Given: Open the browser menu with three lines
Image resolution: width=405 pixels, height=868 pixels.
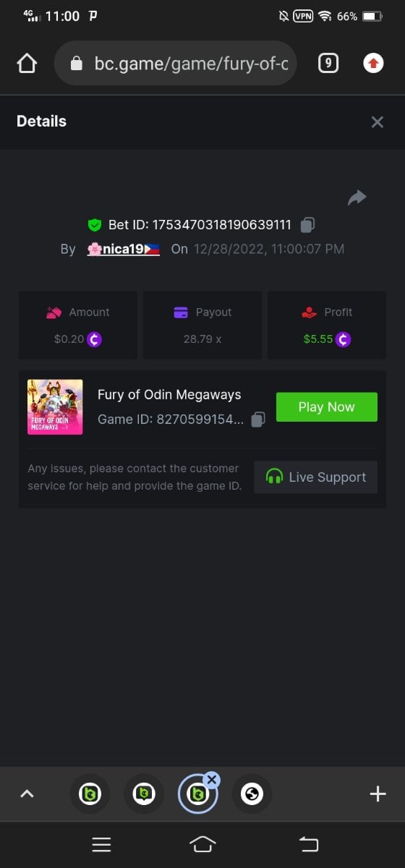Looking at the screenshot, I should 101,844.
